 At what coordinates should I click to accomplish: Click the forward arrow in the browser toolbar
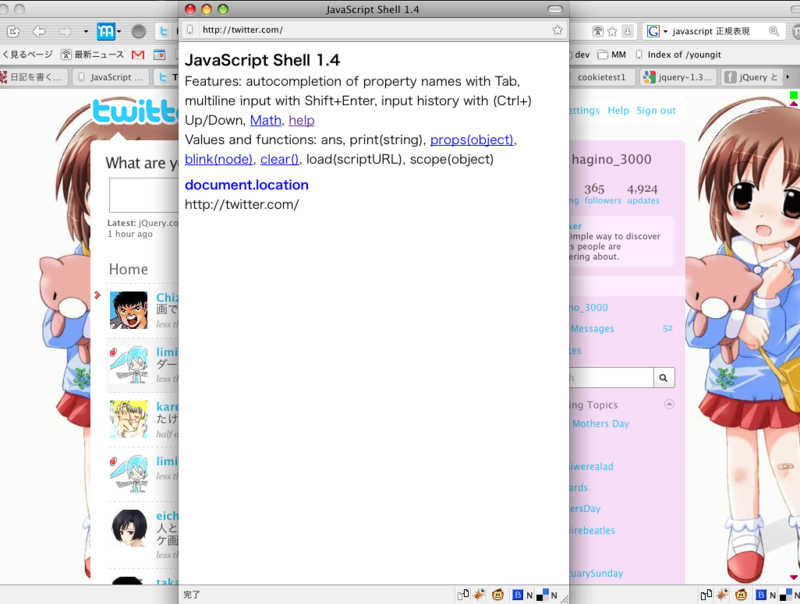65,32
